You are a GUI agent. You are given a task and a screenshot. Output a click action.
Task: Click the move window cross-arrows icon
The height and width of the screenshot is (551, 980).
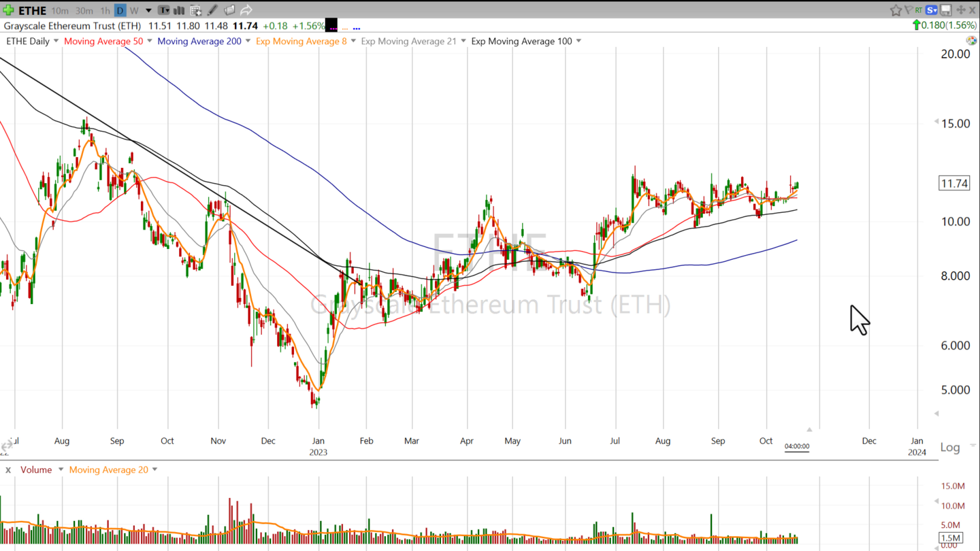[x=961, y=10]
